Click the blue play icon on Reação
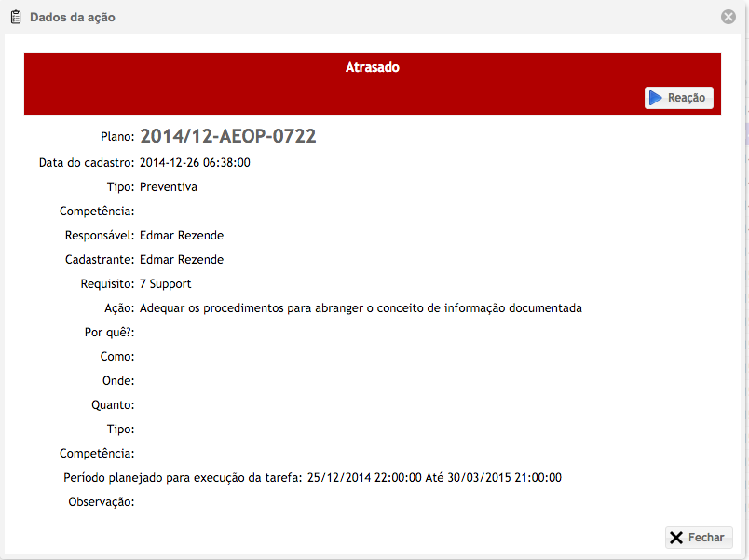This screenshot has width=749, height=560. pyautogui.click(x=656, y=98)
